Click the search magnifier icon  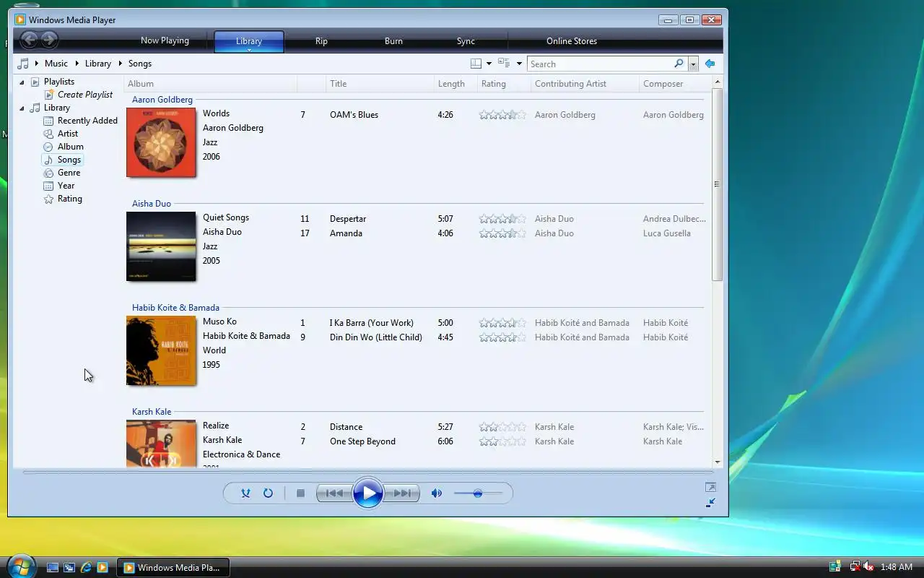pyautogui.click(x=679, y=64)
